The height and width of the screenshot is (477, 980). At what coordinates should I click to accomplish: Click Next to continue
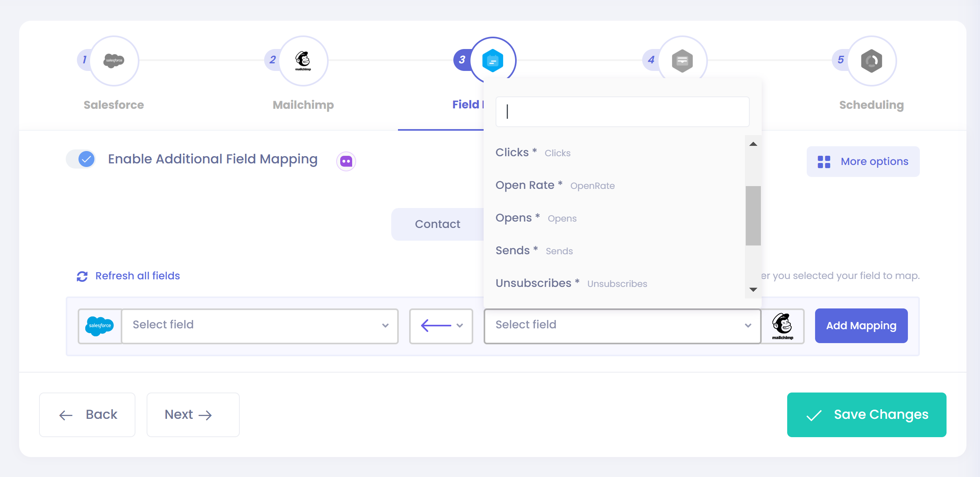click(193, 415)
